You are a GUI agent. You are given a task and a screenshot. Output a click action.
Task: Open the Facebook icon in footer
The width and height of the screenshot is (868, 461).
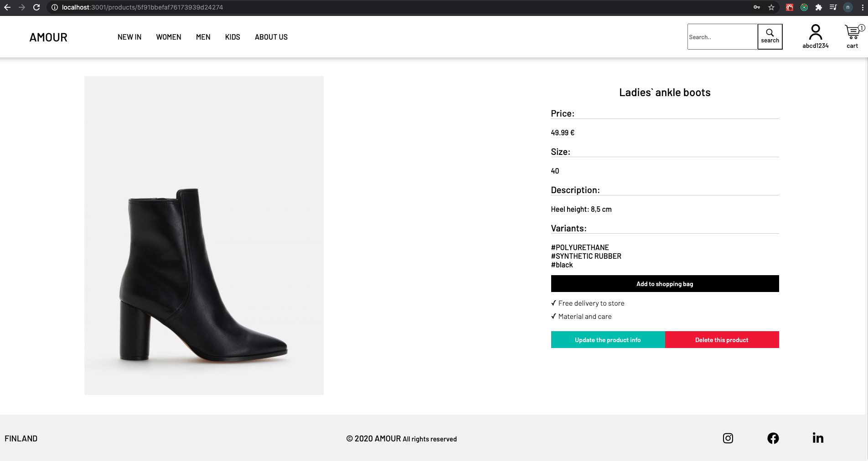[x=773, y=438]
